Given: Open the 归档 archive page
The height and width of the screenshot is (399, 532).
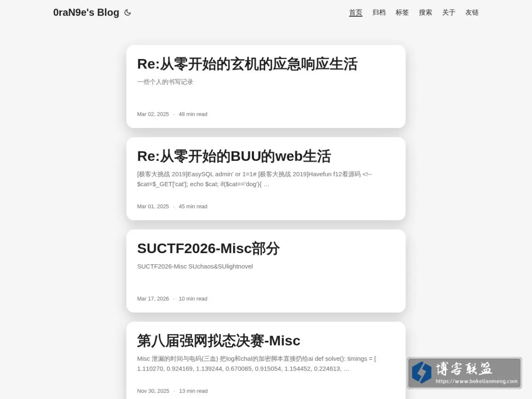Looking at the screenshot, I should (379, 12).
